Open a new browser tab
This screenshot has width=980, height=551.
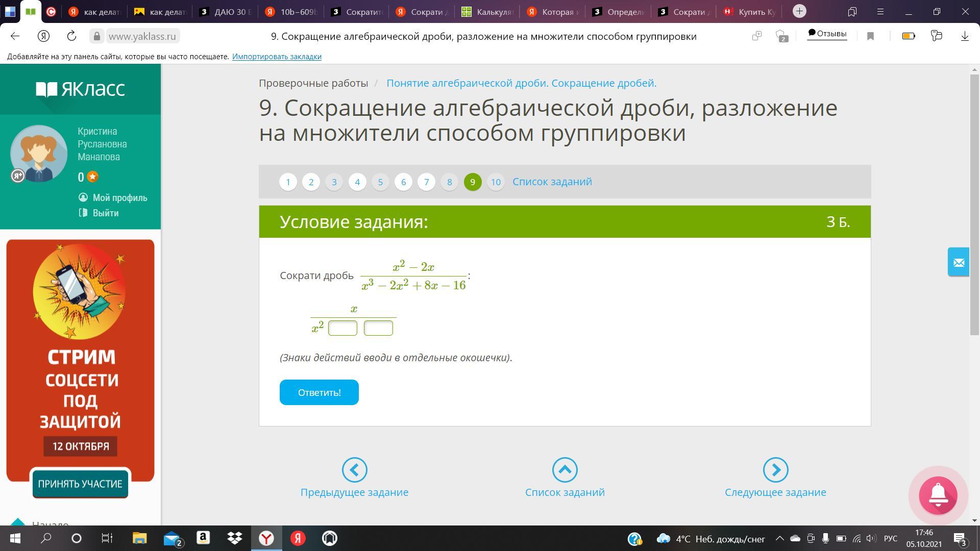click(x=799, y=11)
